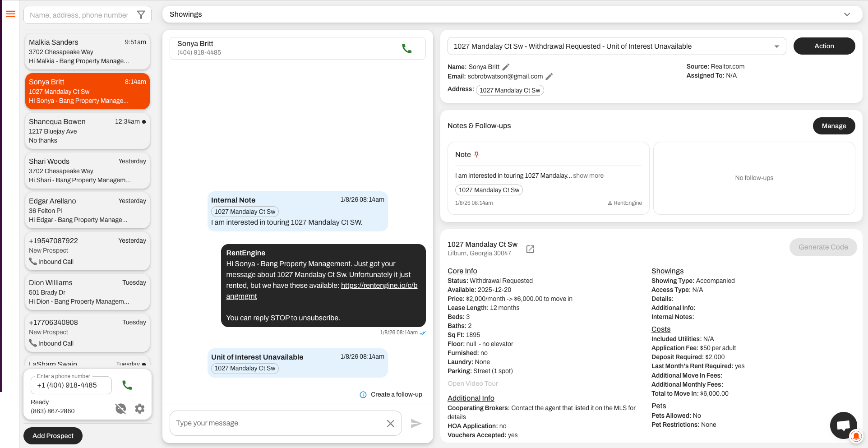Edit the prospect name with pencil icon
Image resolution: width=868 pixels, height=448 pixels.
(x=506, y=67)
